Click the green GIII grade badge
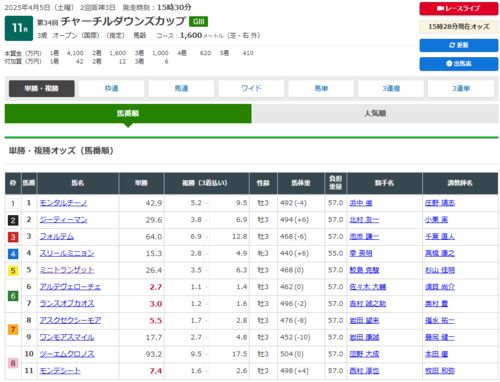This screenshot has height=382, width=500. click(198, 22)
